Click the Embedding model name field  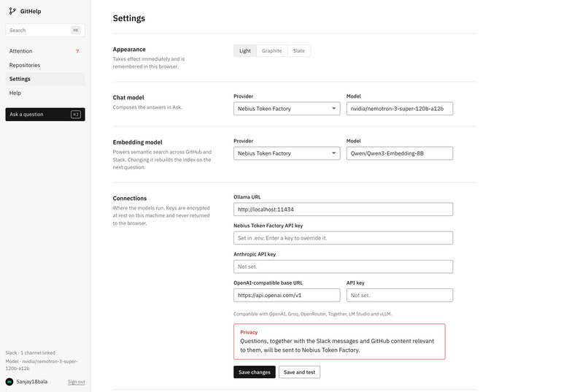pyautogui.click(x=399, y=153)
